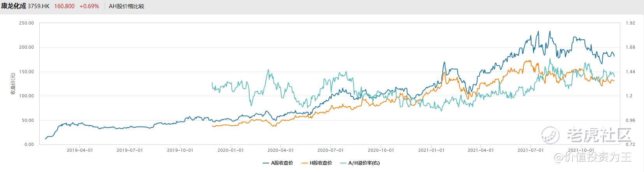Select the 2021-07-01 date axis label

coord(530,150)
